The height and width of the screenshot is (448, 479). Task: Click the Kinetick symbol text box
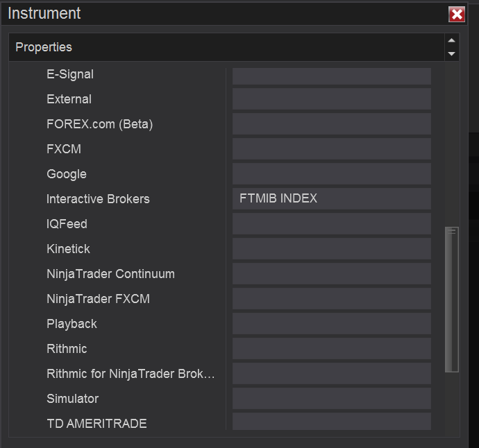pyautogui.click(x=331, y=249)
